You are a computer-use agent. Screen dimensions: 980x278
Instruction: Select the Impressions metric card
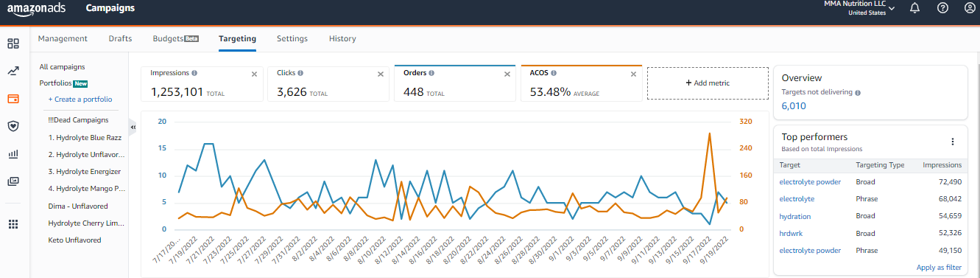tap(202, 83)
